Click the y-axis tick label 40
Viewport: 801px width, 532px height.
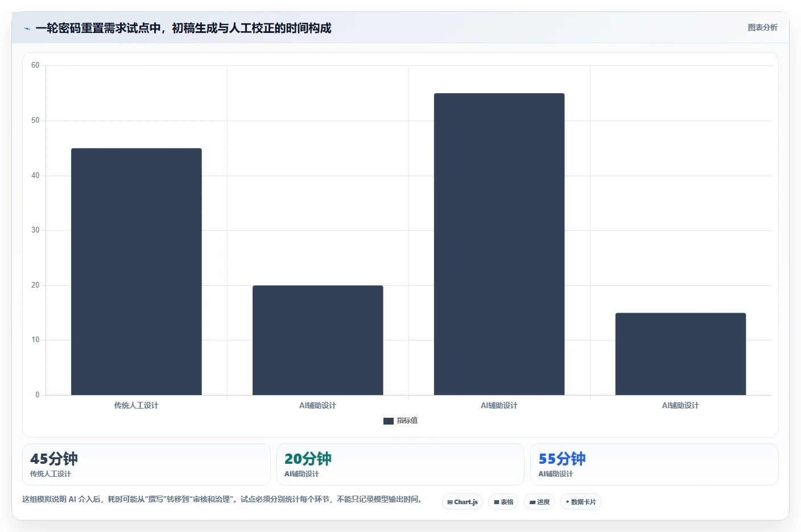[x=35, y=176]
